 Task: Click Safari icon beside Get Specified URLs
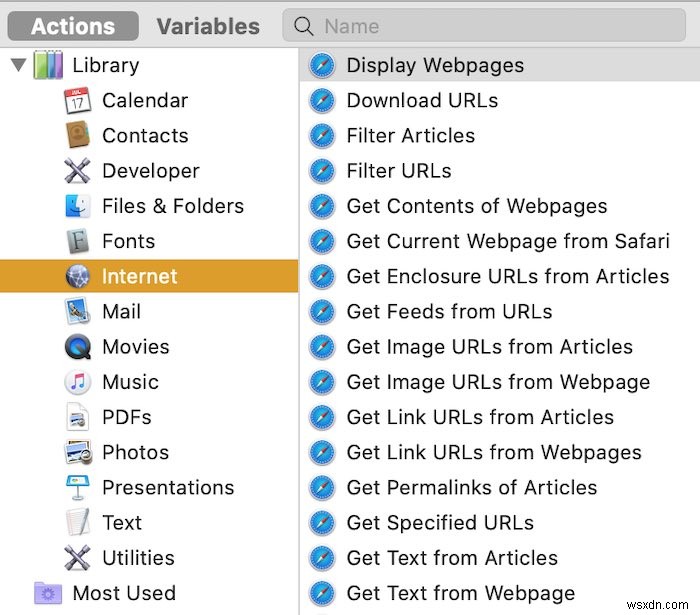pyautogui.click(x=322, y=523)
